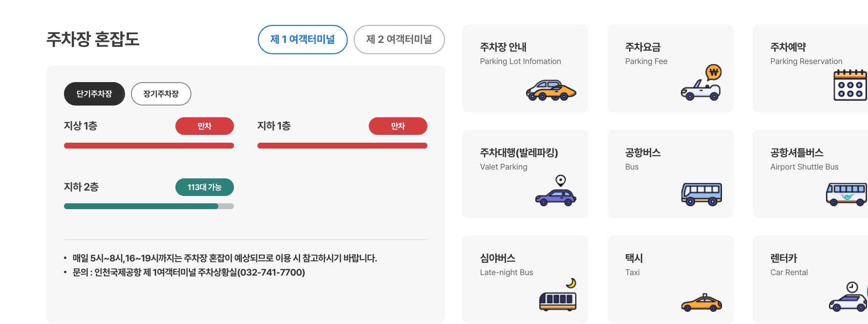Click the Parking Reservation calendar icon
The image size is (868, 324).
tap(850, 85)
